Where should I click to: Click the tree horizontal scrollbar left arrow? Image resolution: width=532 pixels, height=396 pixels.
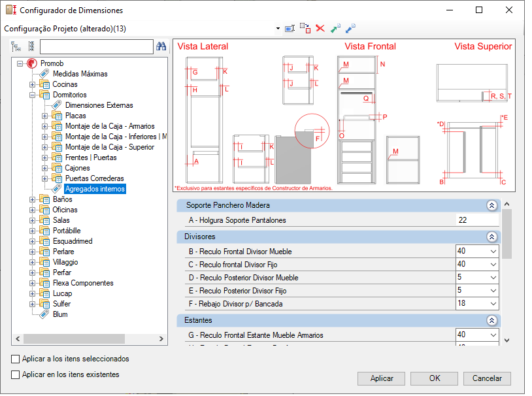tap(18, 338)
